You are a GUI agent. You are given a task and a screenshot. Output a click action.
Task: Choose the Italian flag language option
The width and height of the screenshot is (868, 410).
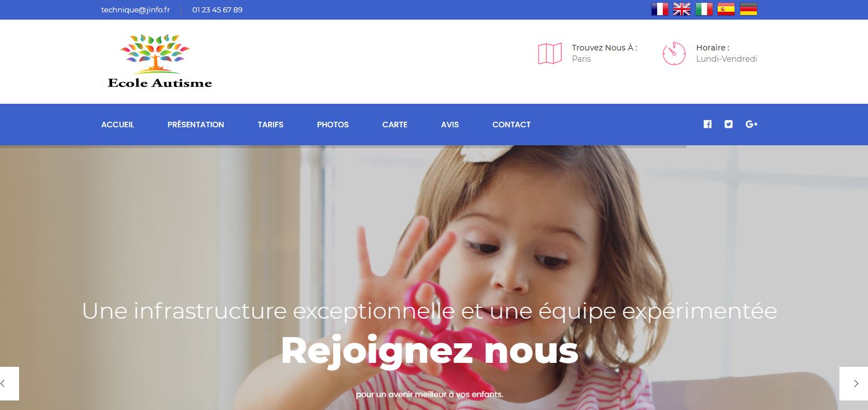[x=704, y=9]
